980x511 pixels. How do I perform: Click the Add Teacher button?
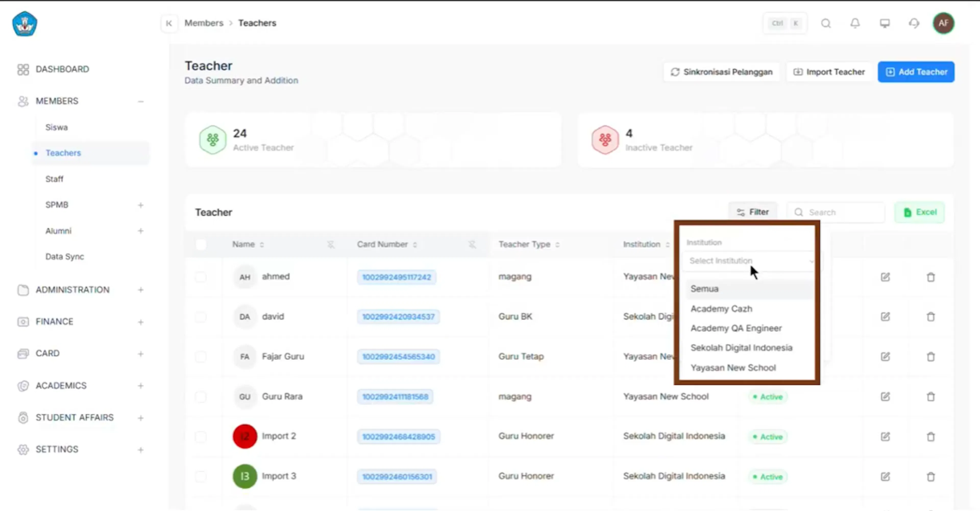[x=916, y=72]
